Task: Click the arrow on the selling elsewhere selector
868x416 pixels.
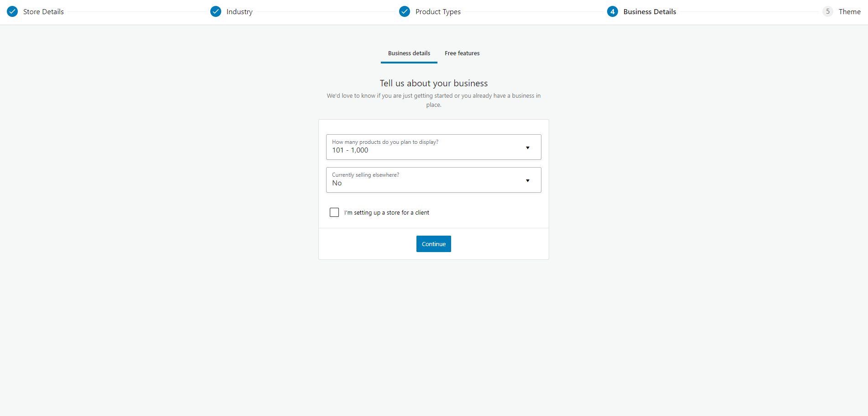Action: click(x=528, y=181)
